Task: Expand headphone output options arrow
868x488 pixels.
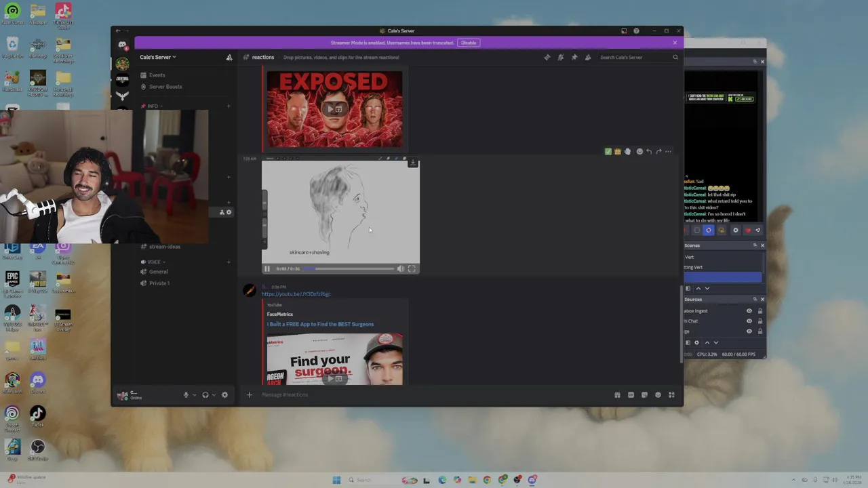Action: pos(214,395)
